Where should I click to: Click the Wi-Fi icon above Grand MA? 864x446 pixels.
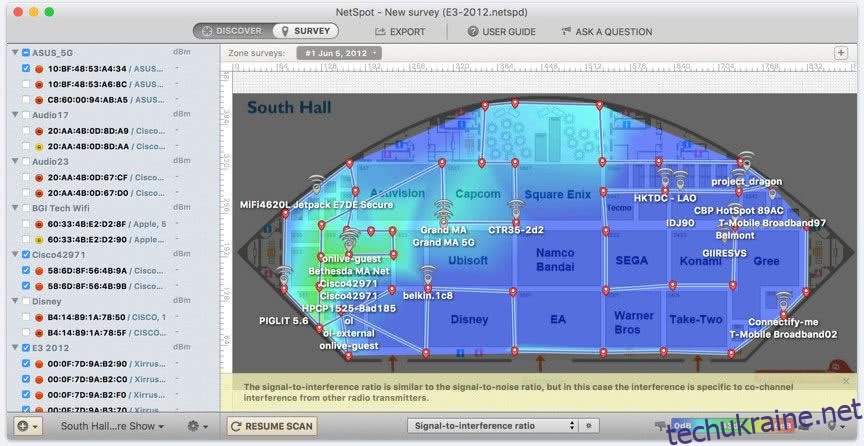pyautogui.click(x=444, y=212)
